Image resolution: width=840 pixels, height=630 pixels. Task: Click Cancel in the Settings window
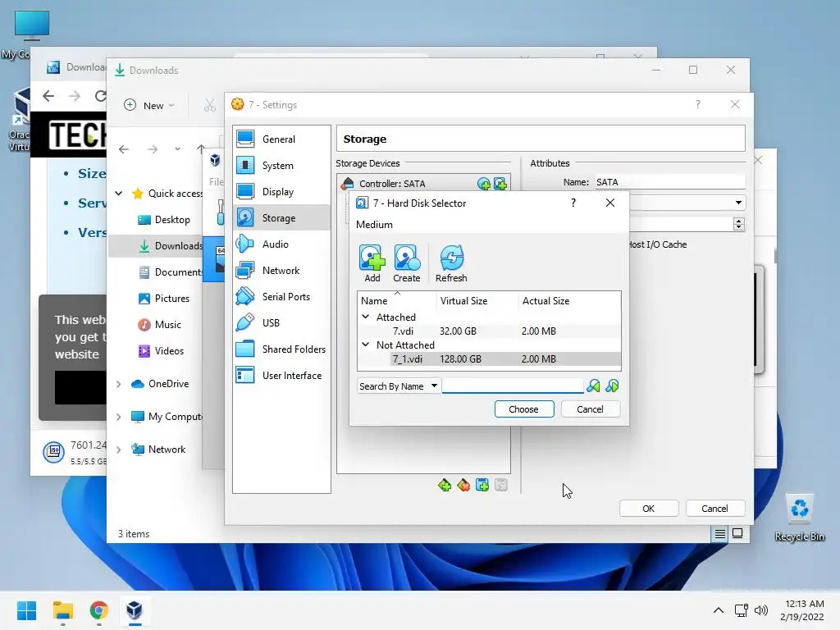pyautogui.click(x=715, y=509)
